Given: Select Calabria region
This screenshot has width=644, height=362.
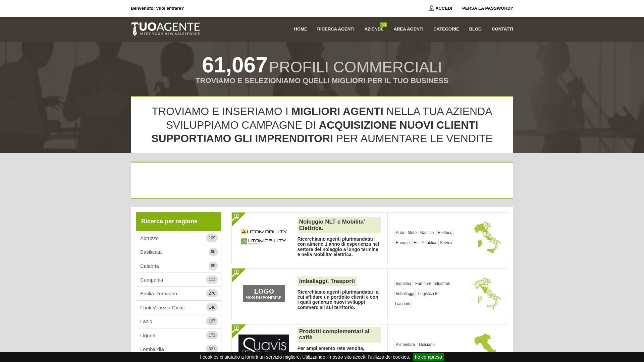Looking at the screenshot, I should 179,266.
